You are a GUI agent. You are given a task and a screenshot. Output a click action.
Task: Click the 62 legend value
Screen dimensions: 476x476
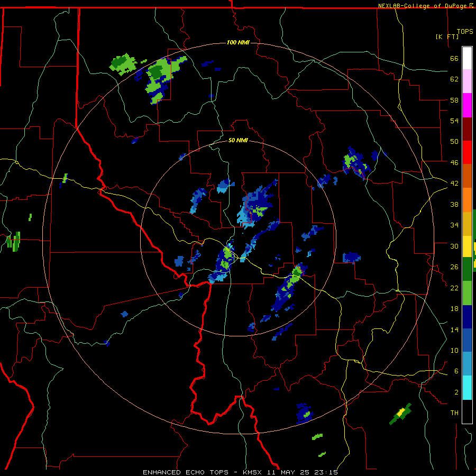[x=454, y=79]
